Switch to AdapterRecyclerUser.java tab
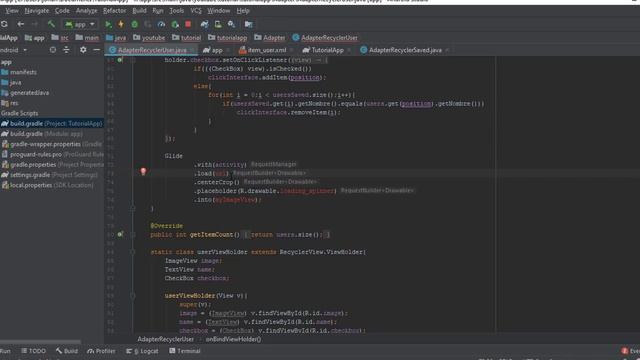 coord(151,50)
